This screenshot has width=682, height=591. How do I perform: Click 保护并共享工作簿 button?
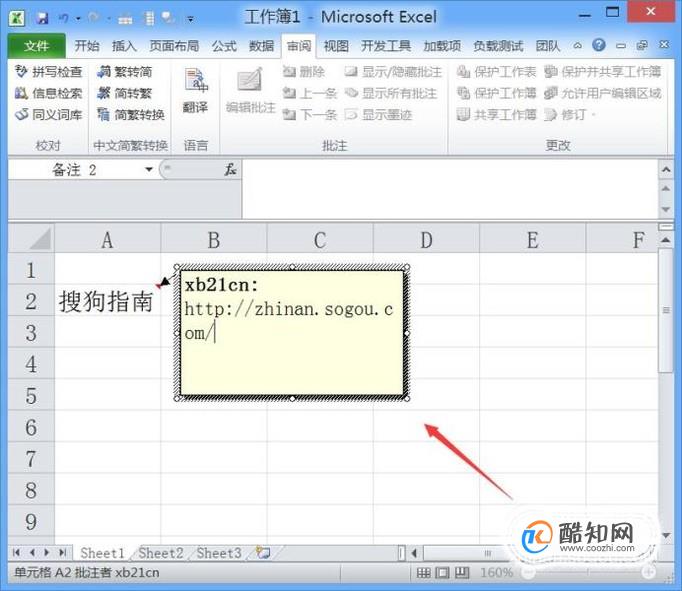[x=603, y=71]
